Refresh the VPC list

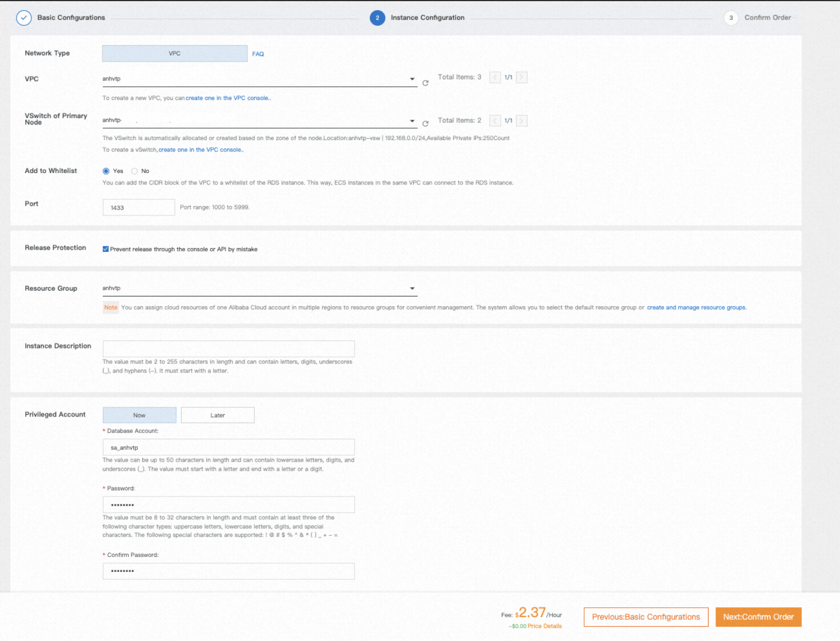pos(425,83)
